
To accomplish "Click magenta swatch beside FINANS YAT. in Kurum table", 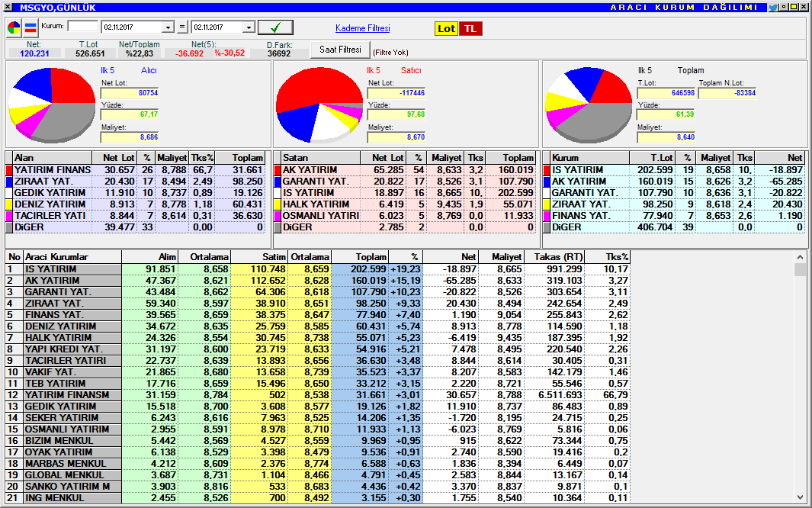I will coord(547,215).
